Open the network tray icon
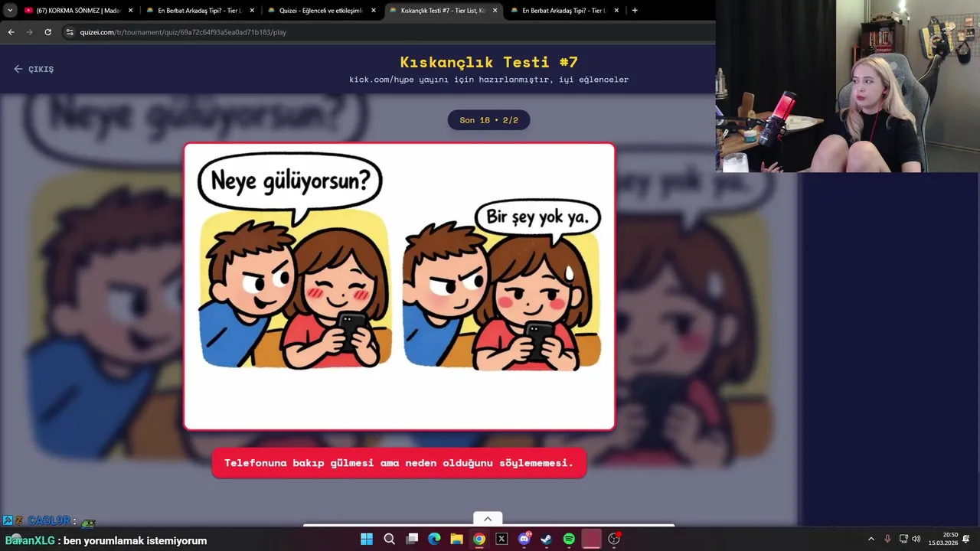 tap(903, 539)
